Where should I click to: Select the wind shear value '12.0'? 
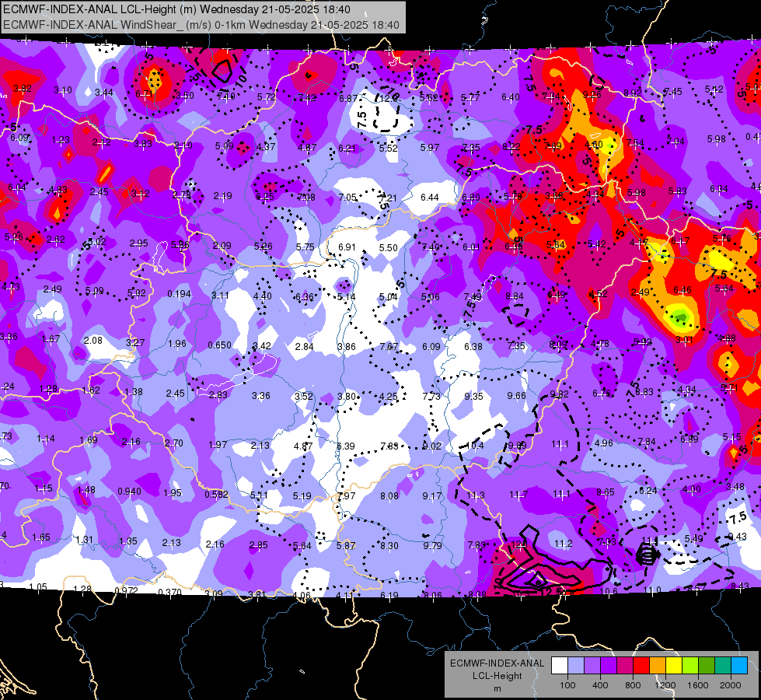click(x=389, y=98)
